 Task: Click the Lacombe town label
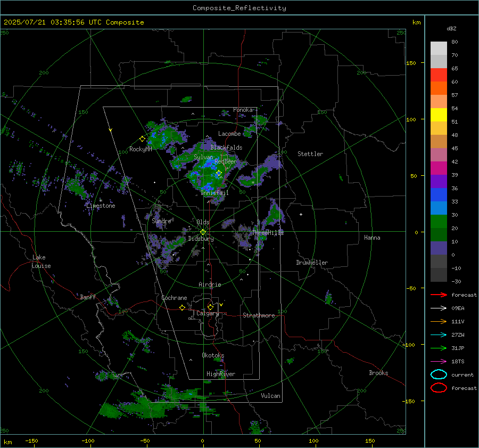coord(229,134)
